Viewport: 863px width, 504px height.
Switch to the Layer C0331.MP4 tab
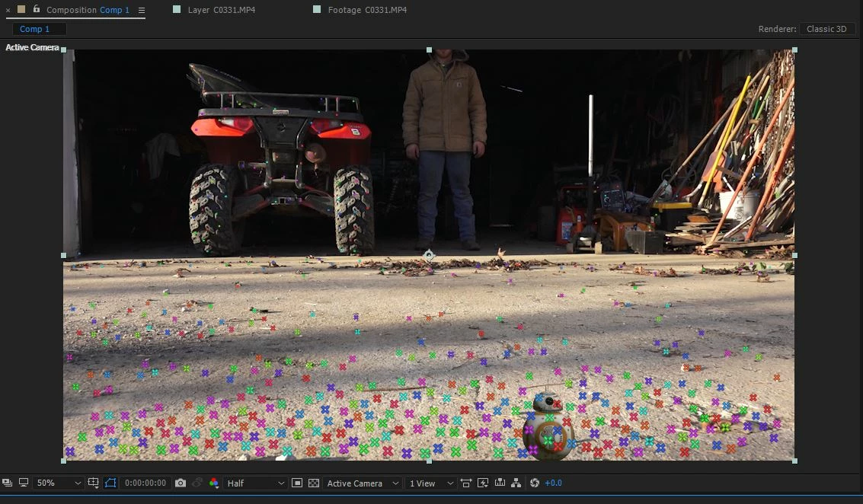[x=221, y=10]
